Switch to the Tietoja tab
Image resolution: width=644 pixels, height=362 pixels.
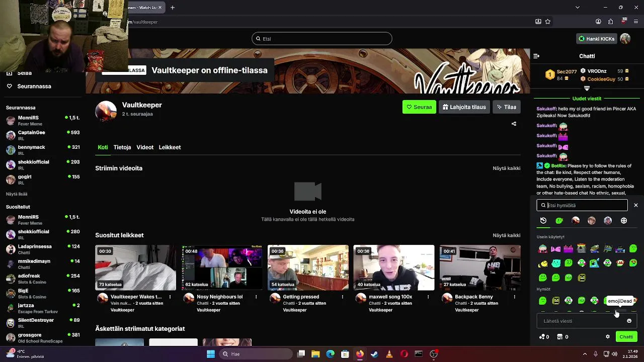(x=122, y=147)
